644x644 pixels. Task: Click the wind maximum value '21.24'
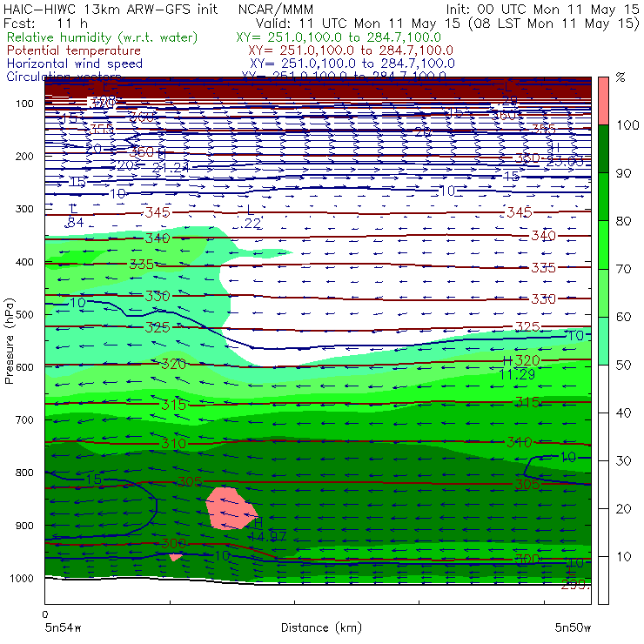(171, 168)
